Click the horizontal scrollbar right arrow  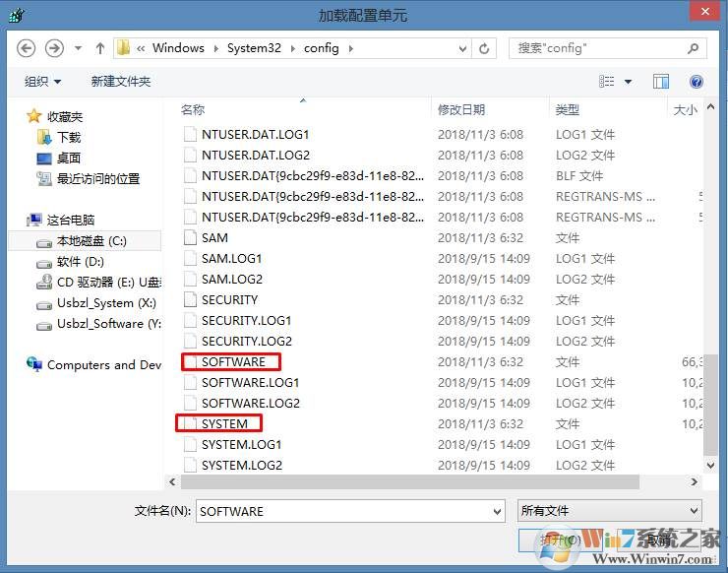point(694,481)
